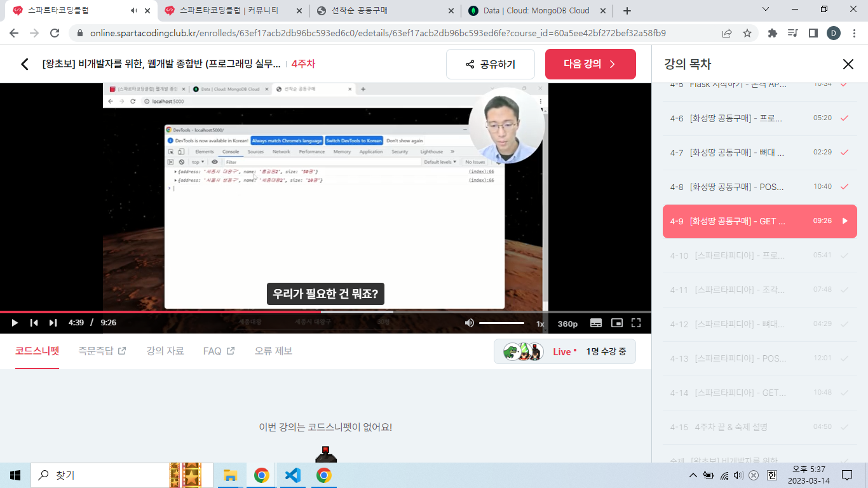This screenshot has width=868, height=488.
Task: Open the Chrome extensions puzzle icon
Action: [x=773, y=33]
